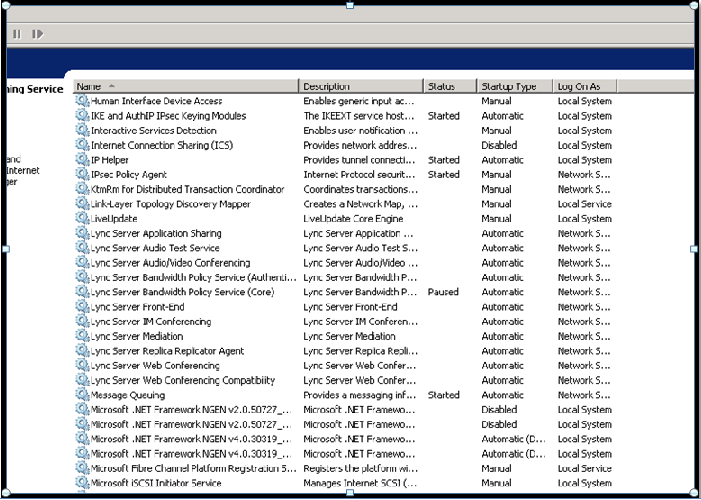Image resolution: width=701 pixels, height=500 pixels.
Task: Click the Restart Service toolbar icon
Action: pos(38,34)
